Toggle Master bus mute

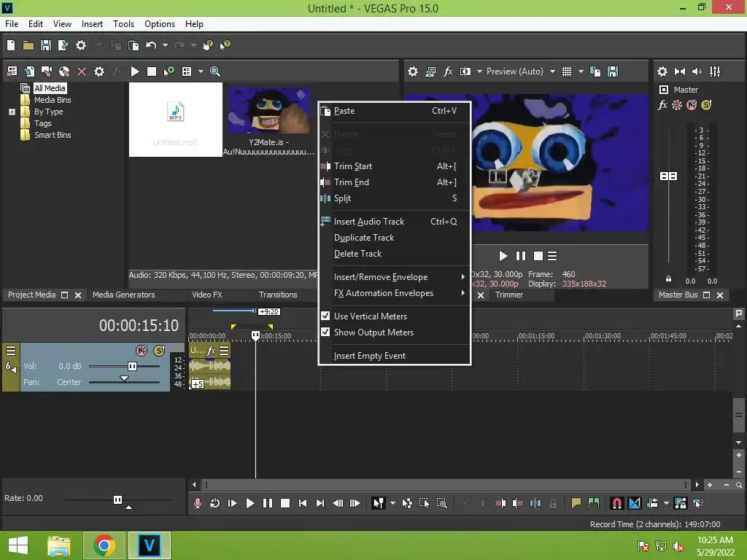tap(692, 105)
